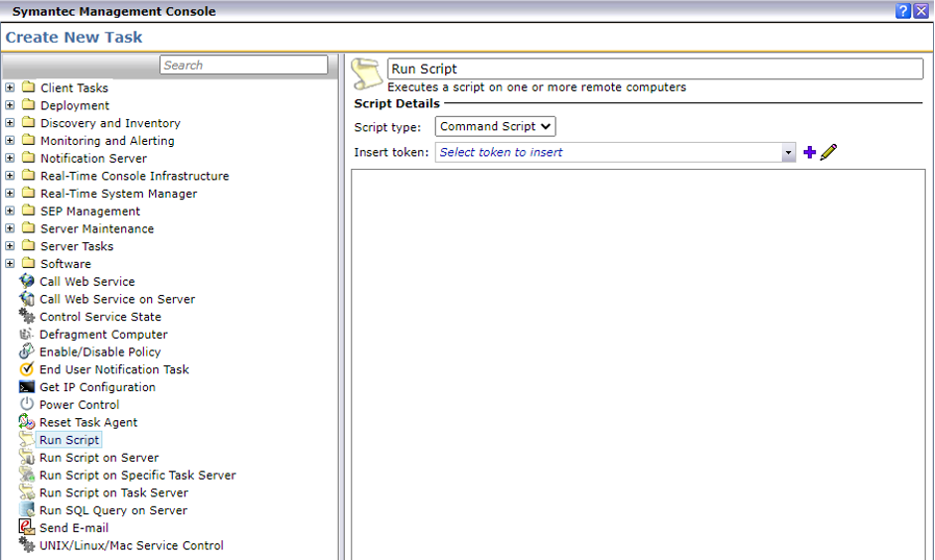Click inside the script text area
935x560 pixels.
pos(638,364)
